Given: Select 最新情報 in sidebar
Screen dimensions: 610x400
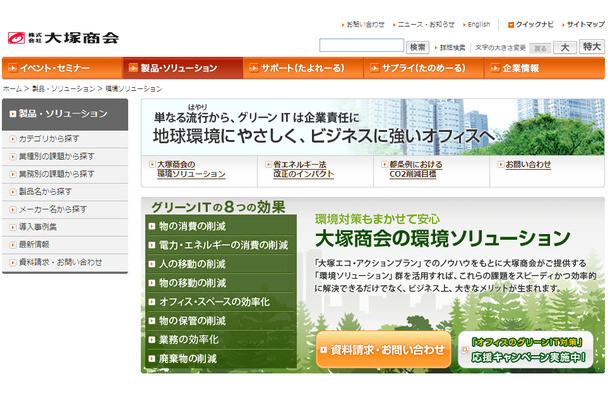Looking at the screenshot, I should tap(65, 245).
